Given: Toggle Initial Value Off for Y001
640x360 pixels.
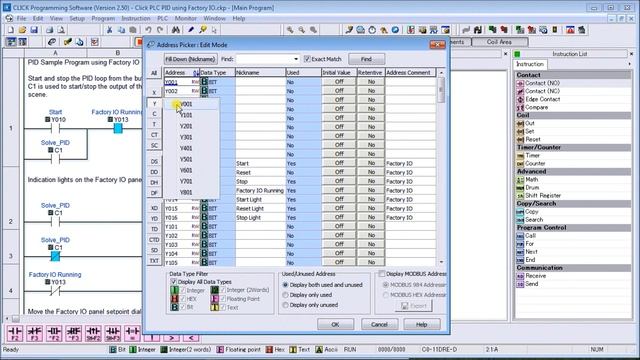Looking at the screenshot, I should (339, 82).
